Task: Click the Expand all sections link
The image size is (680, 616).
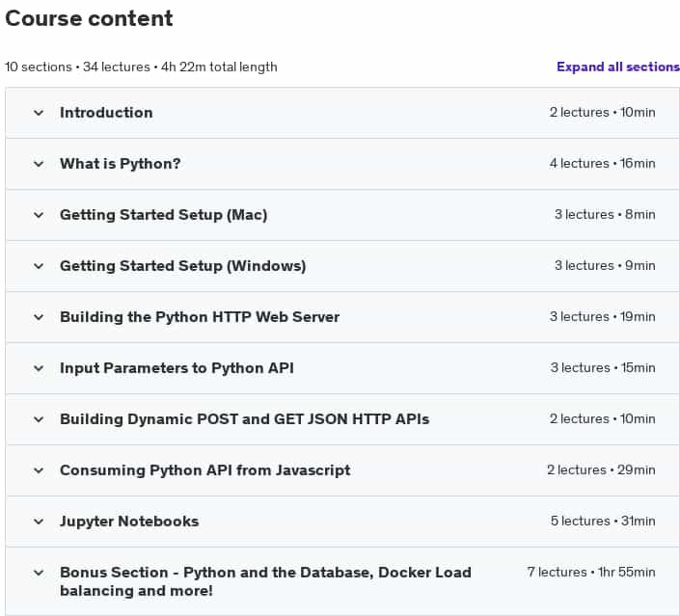Action: point(618,67)
